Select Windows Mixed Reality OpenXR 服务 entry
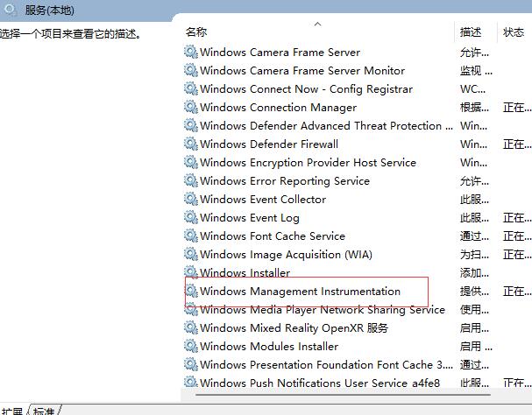This screenshot has width=532, height=415. 294,328
